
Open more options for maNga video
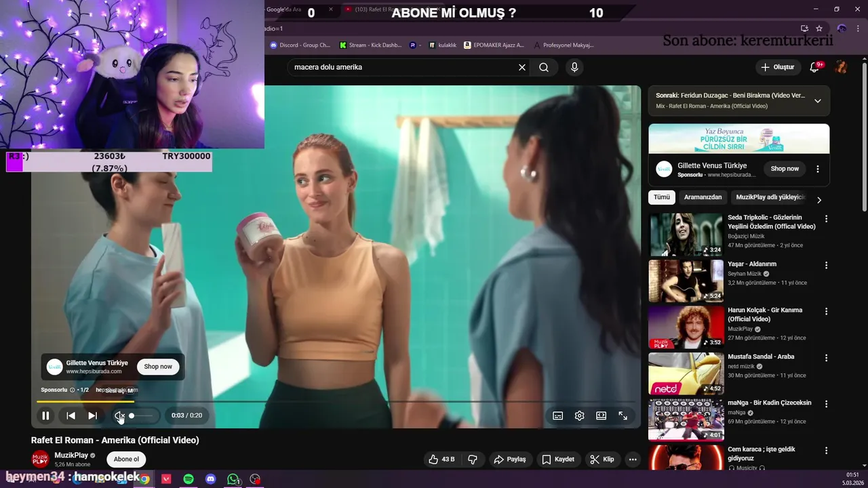826,404
